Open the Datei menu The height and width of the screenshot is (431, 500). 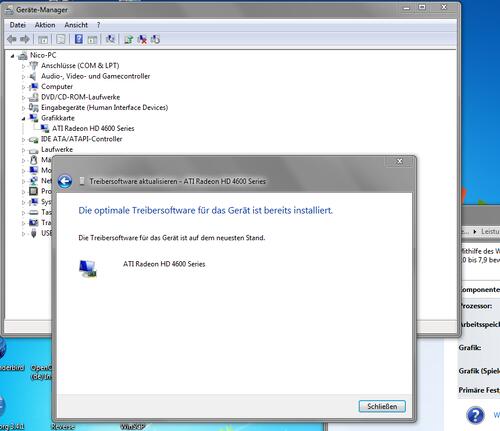point(18,25)
